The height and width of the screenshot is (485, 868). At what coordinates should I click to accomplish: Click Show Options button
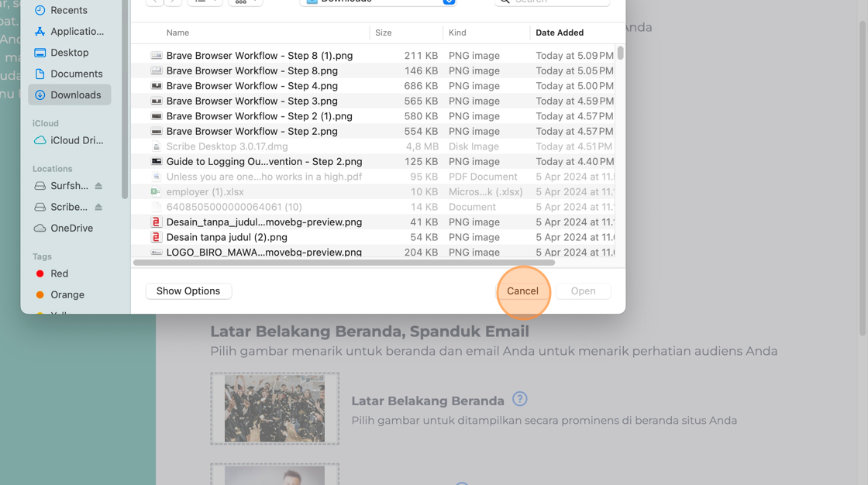click(x=188, y=291)
